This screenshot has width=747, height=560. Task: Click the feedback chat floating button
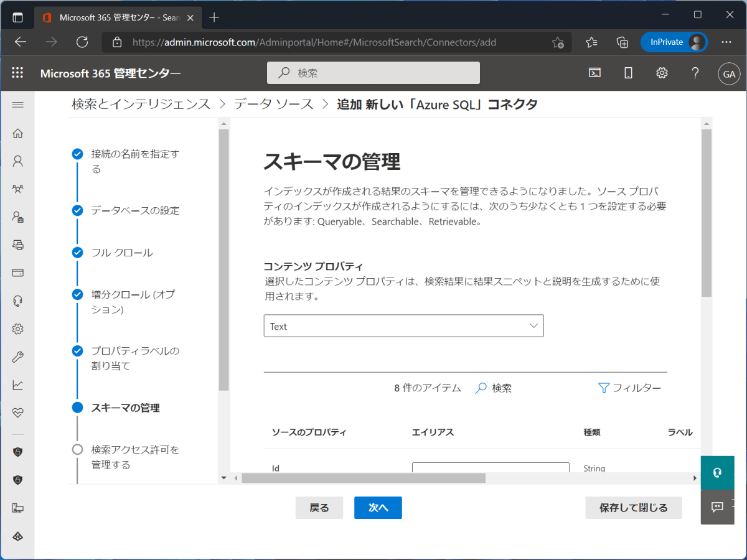pos(717,507)
